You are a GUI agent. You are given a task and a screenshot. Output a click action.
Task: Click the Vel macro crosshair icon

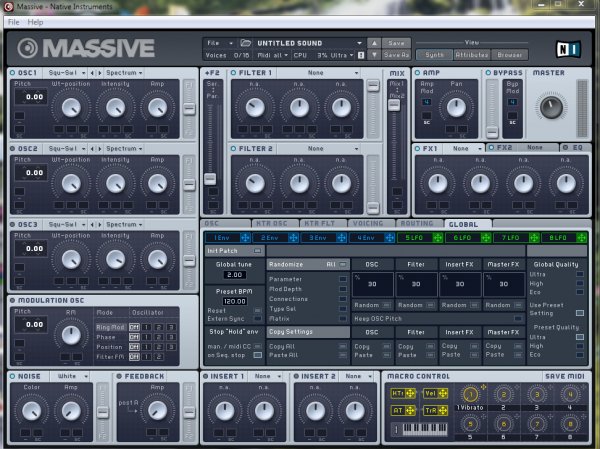coord(443,393)
